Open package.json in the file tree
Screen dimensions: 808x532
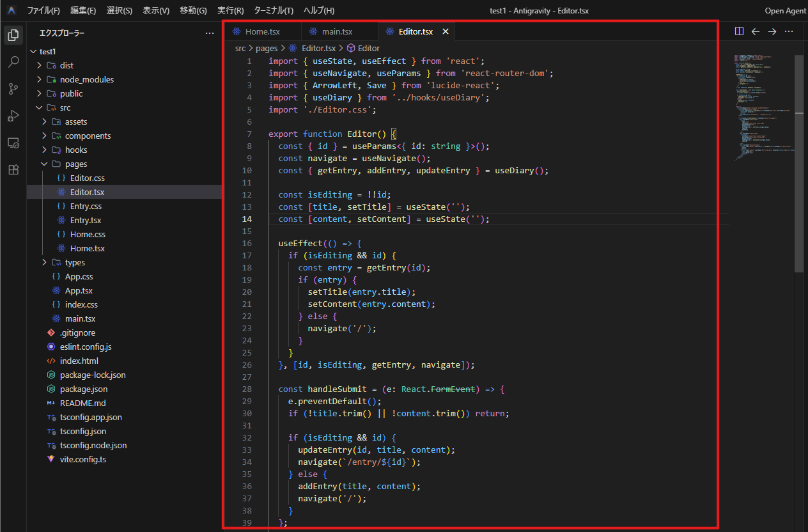pos(84,389)
